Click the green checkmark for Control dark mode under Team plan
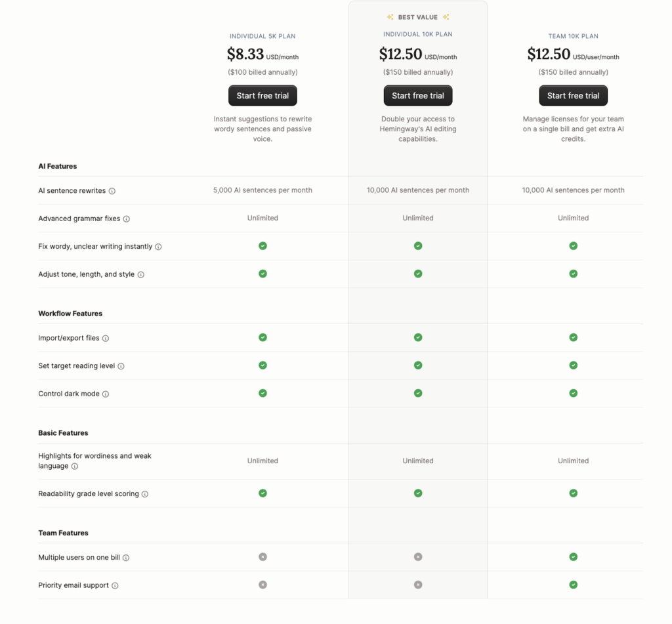 [x=573, y=393]
